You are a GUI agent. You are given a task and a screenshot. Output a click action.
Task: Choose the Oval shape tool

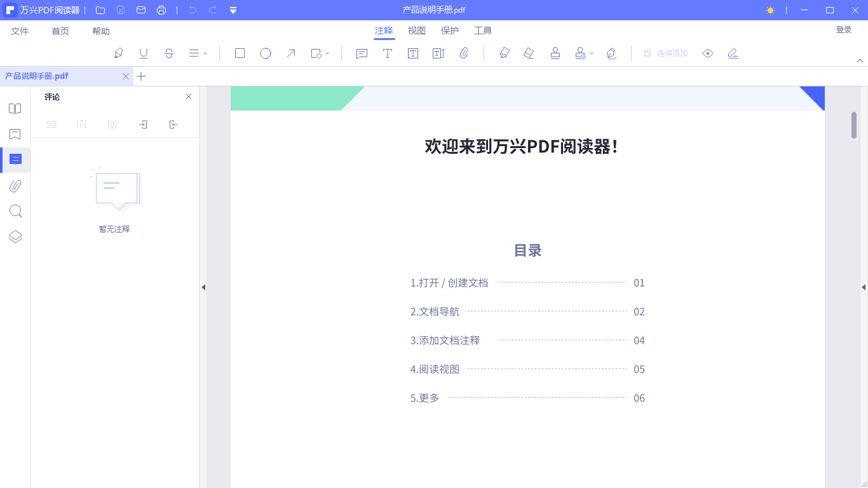tap(265, 53)
